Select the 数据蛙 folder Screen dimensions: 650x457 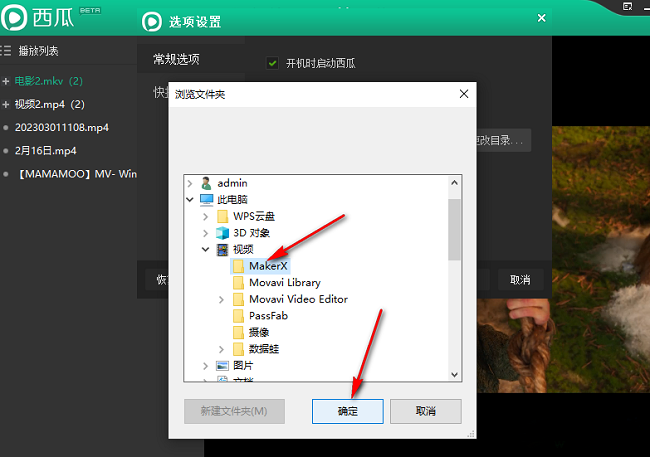[264, 349]
